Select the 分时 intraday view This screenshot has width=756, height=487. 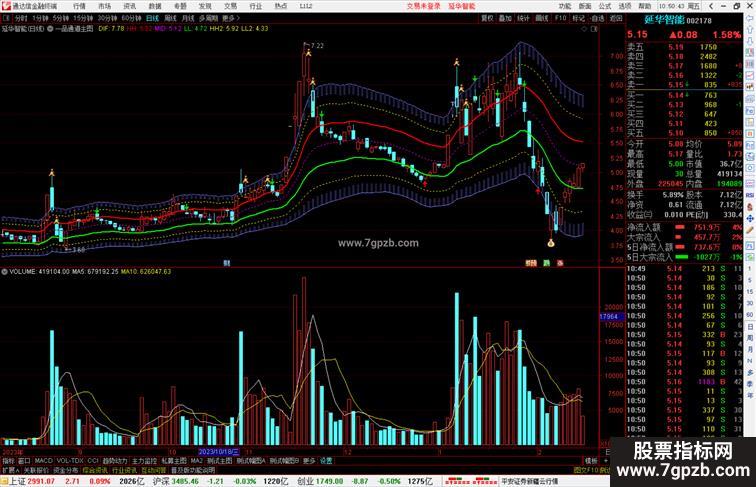[21, 18]
